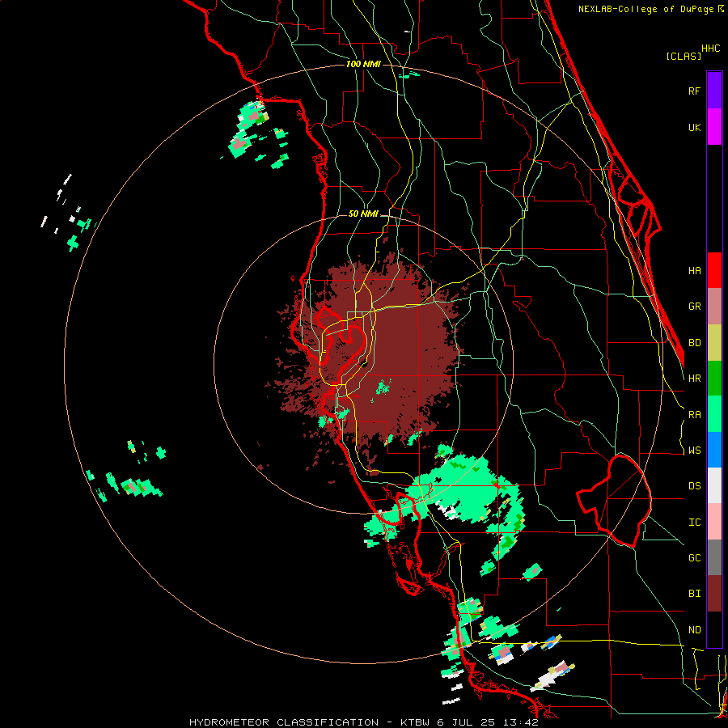Click the BD yellow-olive legend swatch
The width and height of the screenshot is (728, 728).
[x=714, y=342]
